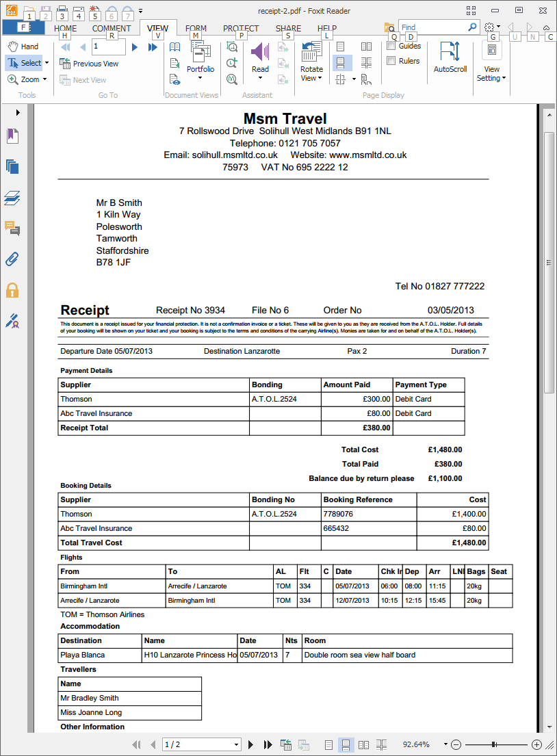Open Reading Mode book icon
Image resolution: width=557 pixels, height=756 pixels.
174,47
